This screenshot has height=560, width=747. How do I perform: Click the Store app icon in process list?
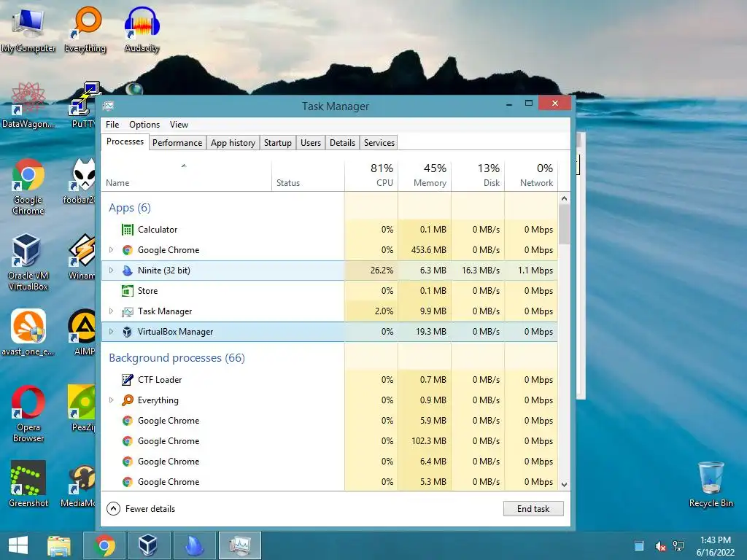pos(127,291)
